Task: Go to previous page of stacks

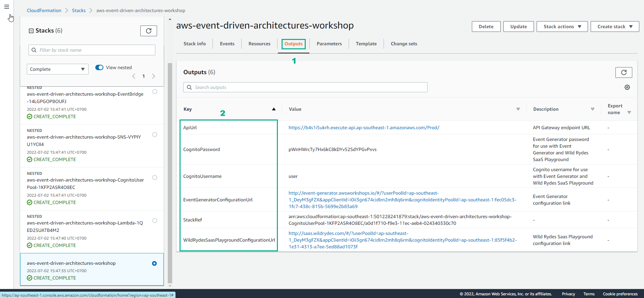Action: coord(134,76)
